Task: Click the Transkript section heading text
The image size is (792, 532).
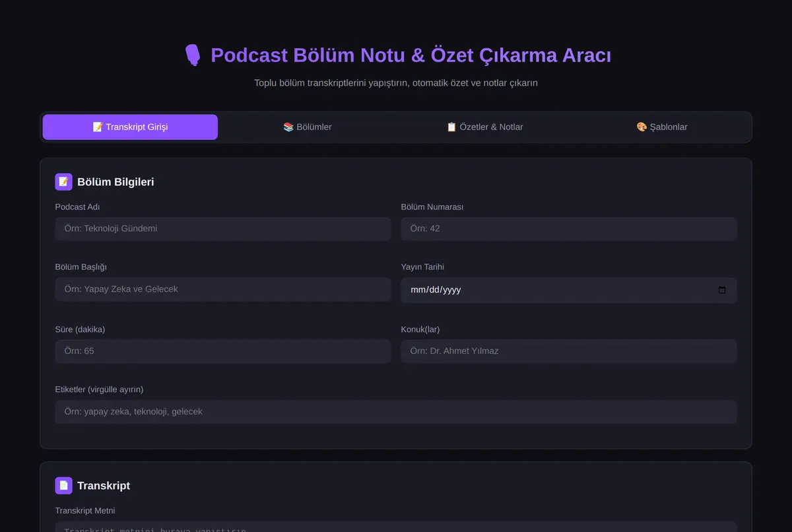Action: tap(104, 485)
